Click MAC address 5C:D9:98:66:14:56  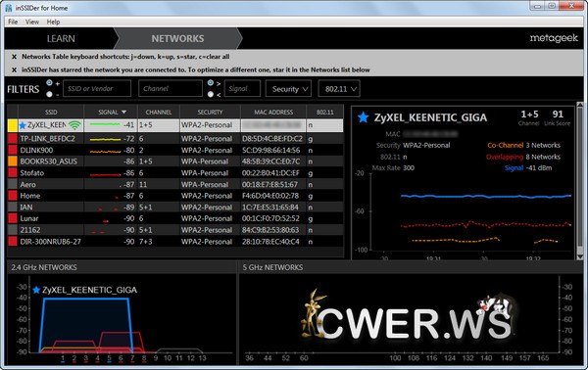pyautogui.click(x=270, y=150)
